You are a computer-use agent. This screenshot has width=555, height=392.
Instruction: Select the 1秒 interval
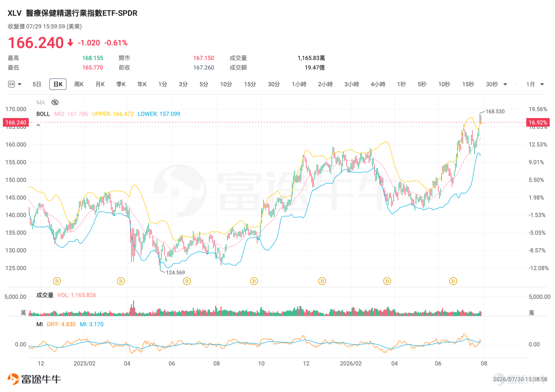click(x=401, y=84)
